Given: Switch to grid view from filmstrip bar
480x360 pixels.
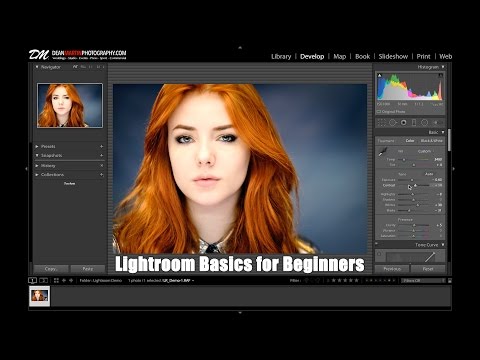Looking at the screenshot, I should 56,280.
